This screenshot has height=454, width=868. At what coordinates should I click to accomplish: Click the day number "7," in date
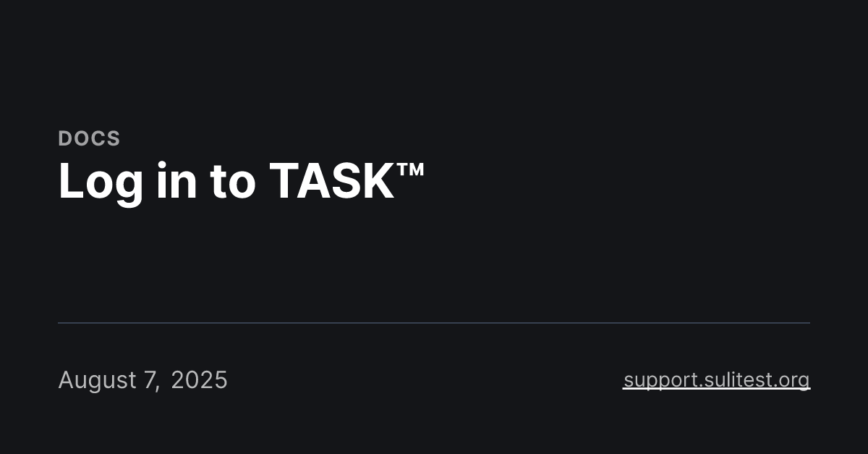coord(152,380)
